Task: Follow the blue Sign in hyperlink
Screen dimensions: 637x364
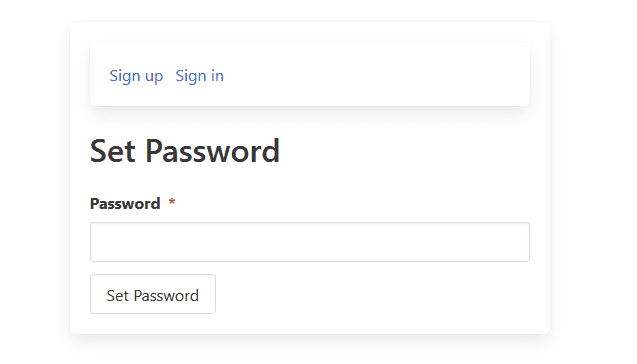Action: click(x=199, y=76)
